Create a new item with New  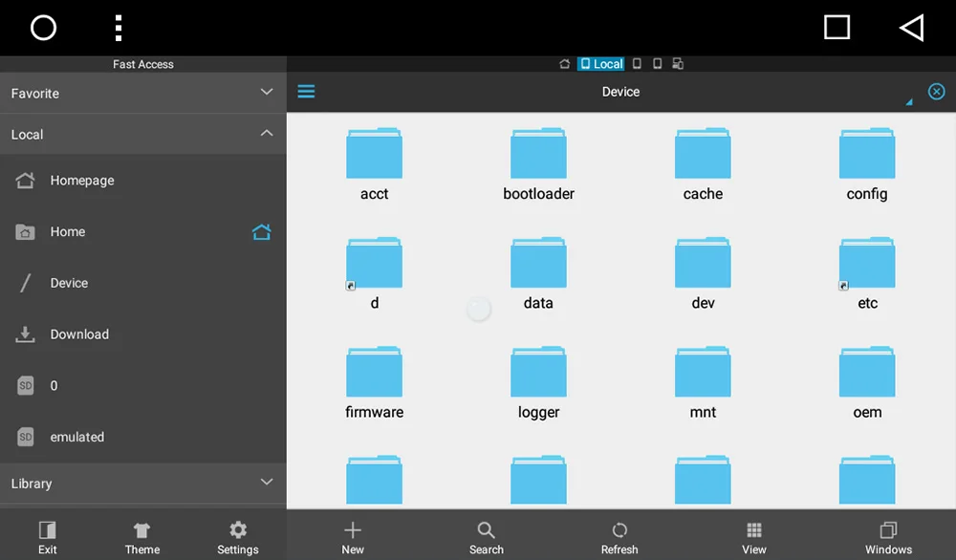coord(353,537)
